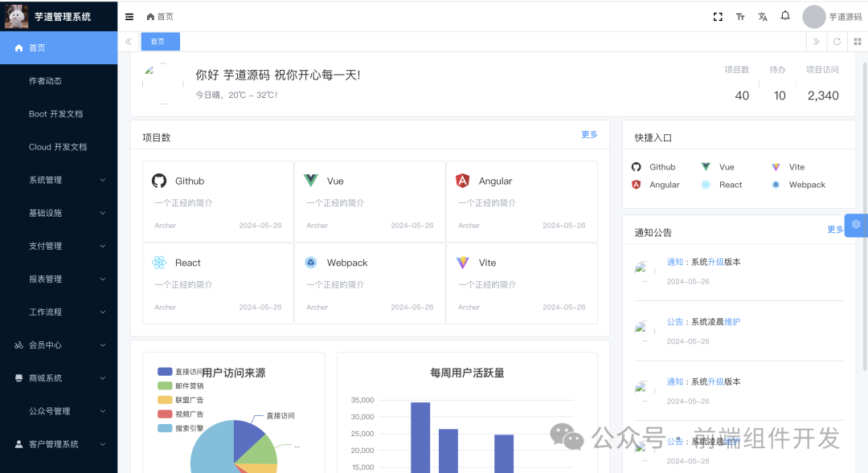Screen dimensions: 868x473
Task: Expand 客户管理系统 menu chevron
Action: click(103, 444)
